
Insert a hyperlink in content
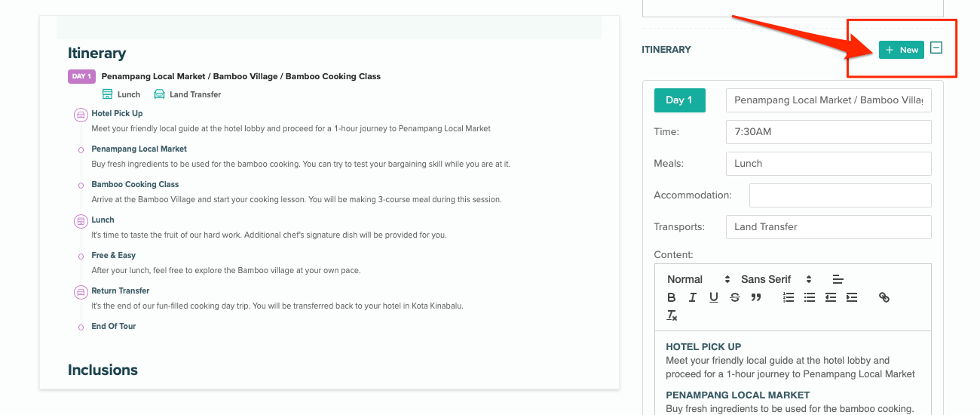(884, 297)
